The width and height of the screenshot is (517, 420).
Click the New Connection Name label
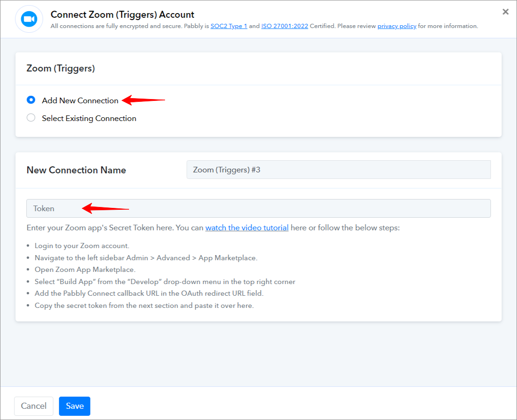click(76, 170)
